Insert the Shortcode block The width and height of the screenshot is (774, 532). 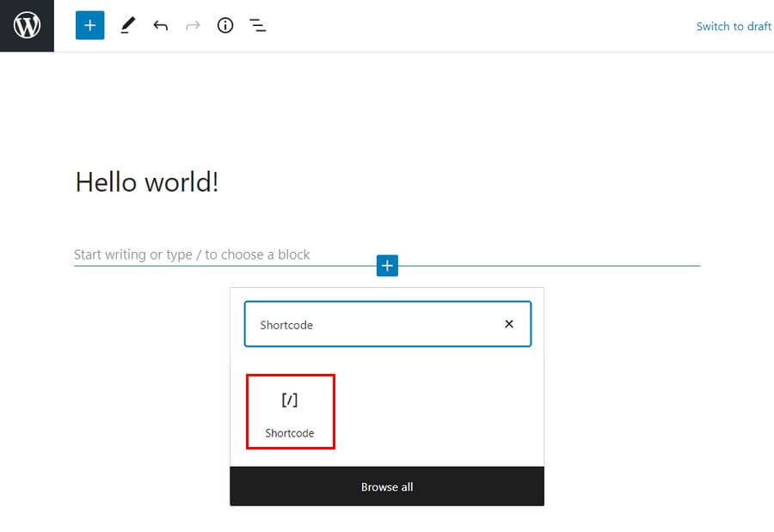(x=291, y=412)
